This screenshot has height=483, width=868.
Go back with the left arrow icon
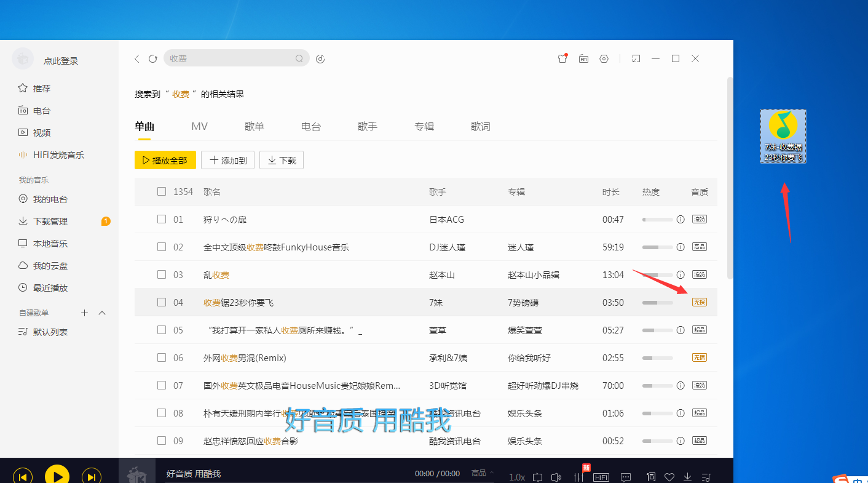point(137,58)
